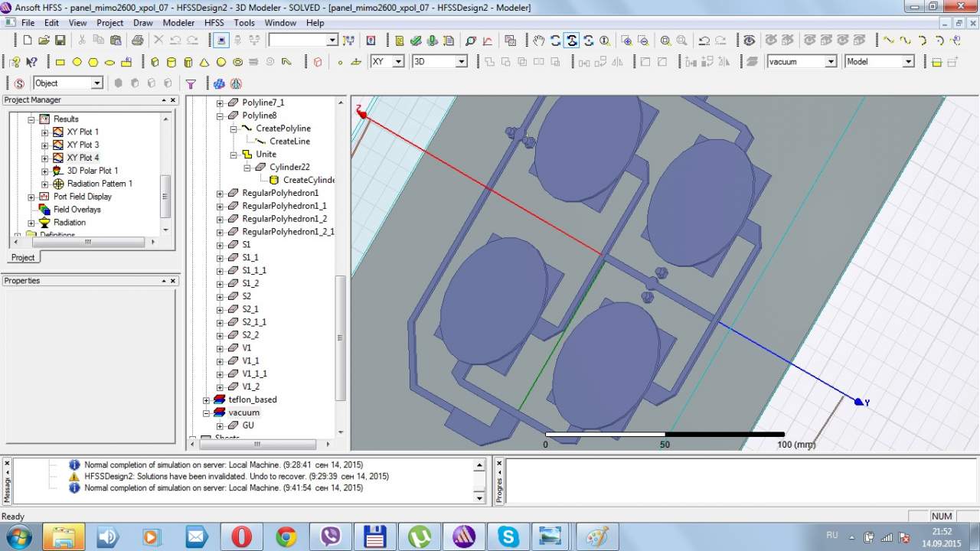The width and height of the screenshot is (980, 551).
Task: Toggle the active Rotate view button
Action: tap(571, 41)
